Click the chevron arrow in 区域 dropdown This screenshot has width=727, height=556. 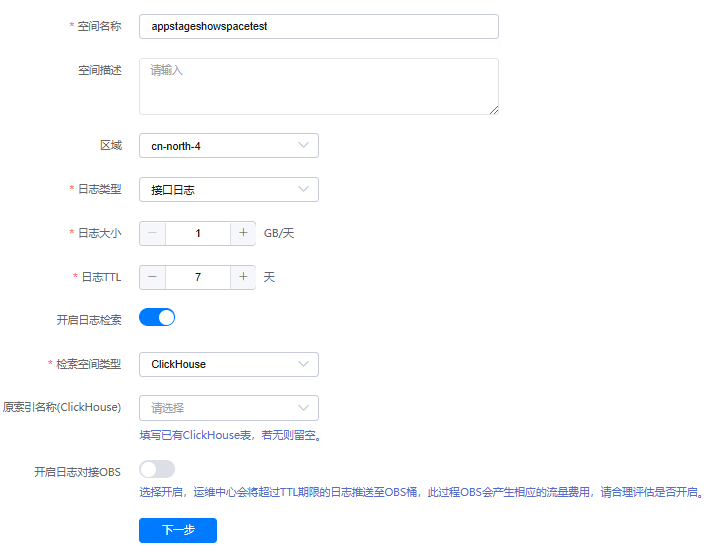click(304, 146)
